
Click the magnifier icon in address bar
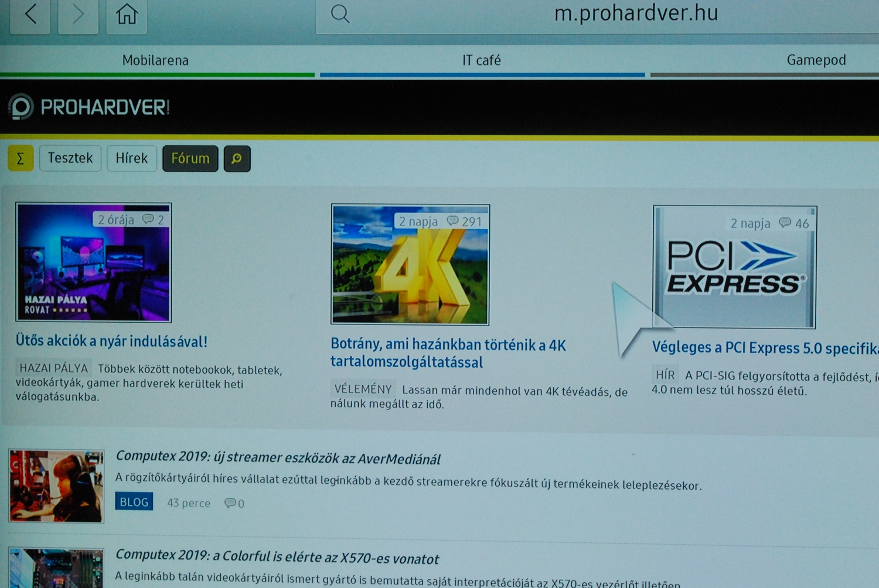[x=340, y=13]
